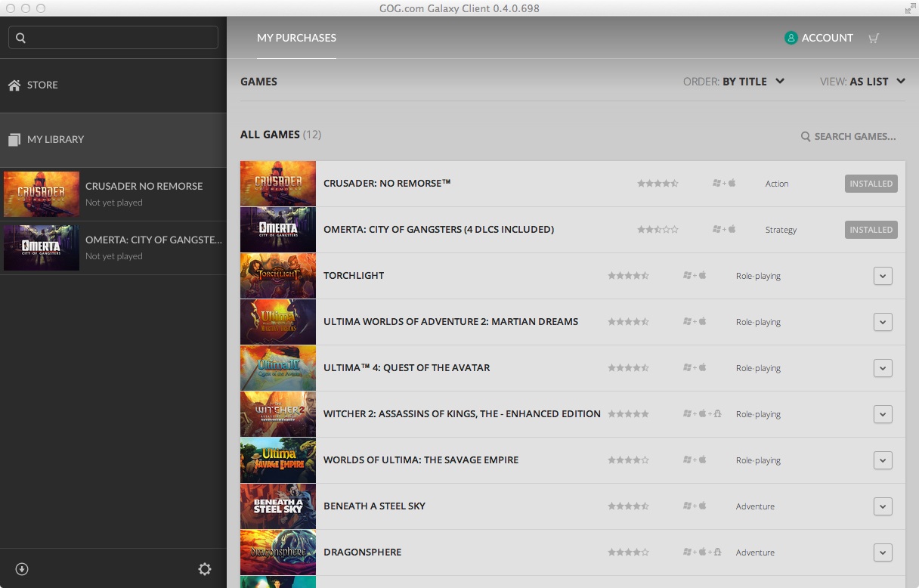Click Installed button for Crusader: No Remorse
The width and height of the screenshot is (919, 588).
pos(871,184)
